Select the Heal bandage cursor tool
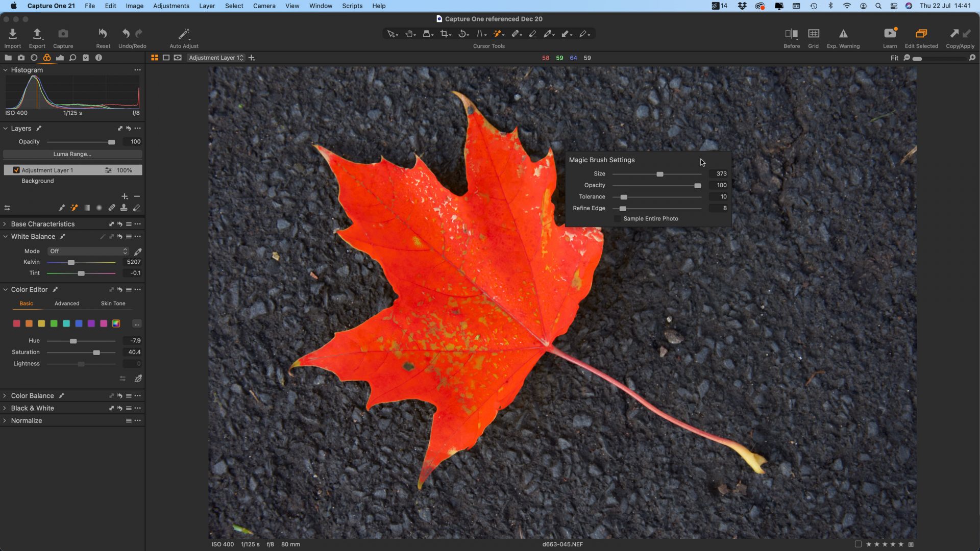Viewport: 980px width, 551px height. [x=516, y=34]
